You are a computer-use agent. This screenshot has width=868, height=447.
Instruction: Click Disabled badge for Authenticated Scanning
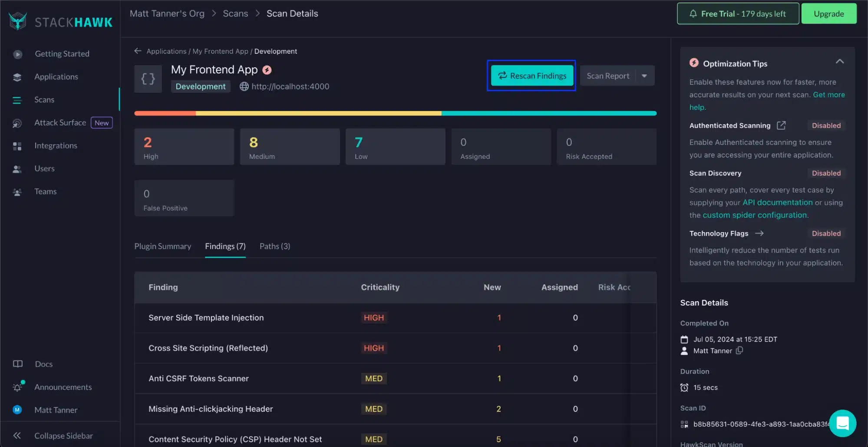point(826,125)
